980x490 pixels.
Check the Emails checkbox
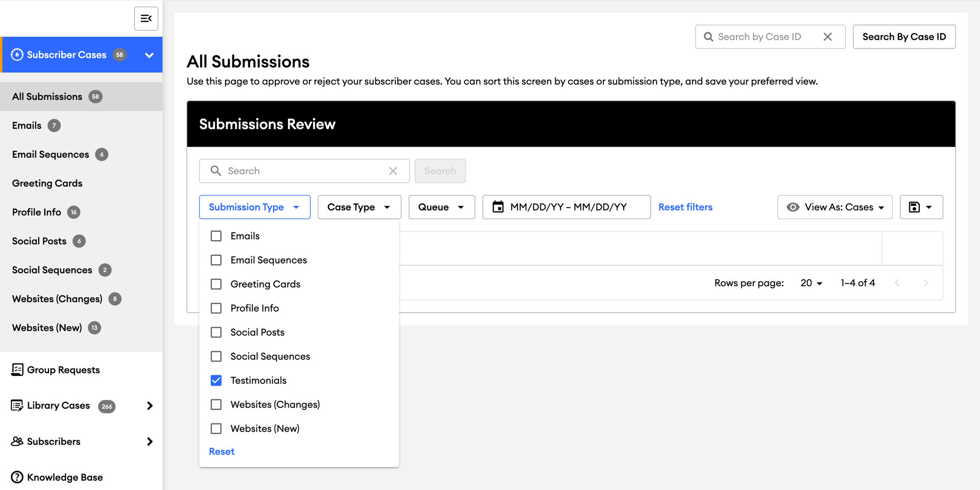216,236
